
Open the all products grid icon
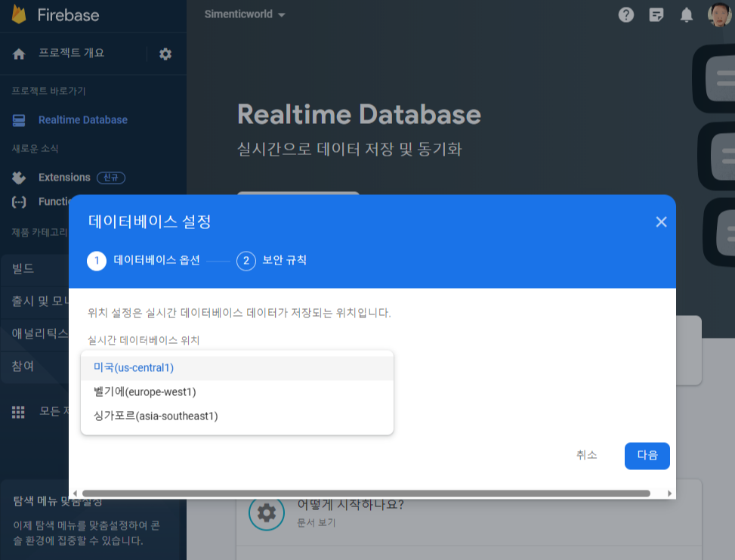[x=18, y=413]
